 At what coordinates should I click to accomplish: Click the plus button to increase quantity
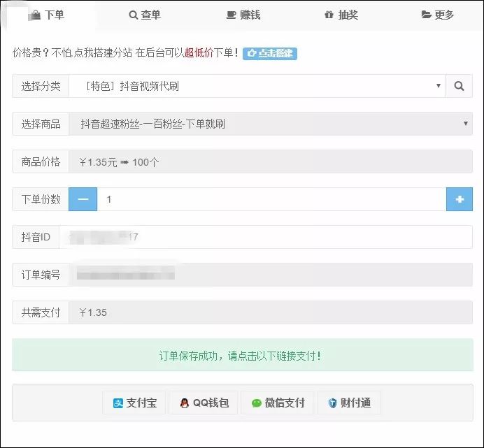point(459,199)
